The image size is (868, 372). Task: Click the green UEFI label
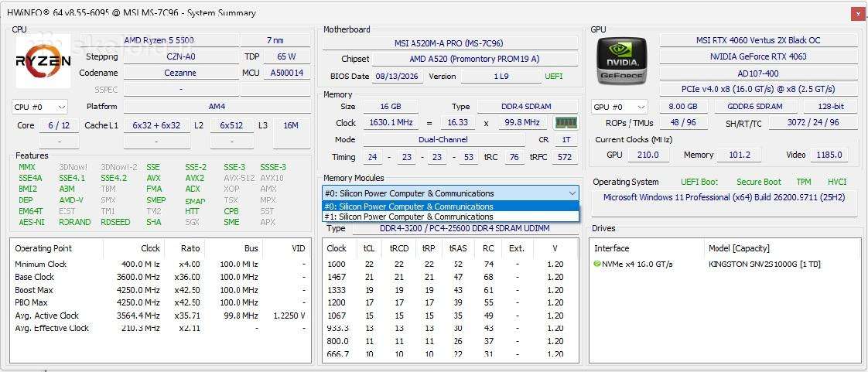coord(554,77)
